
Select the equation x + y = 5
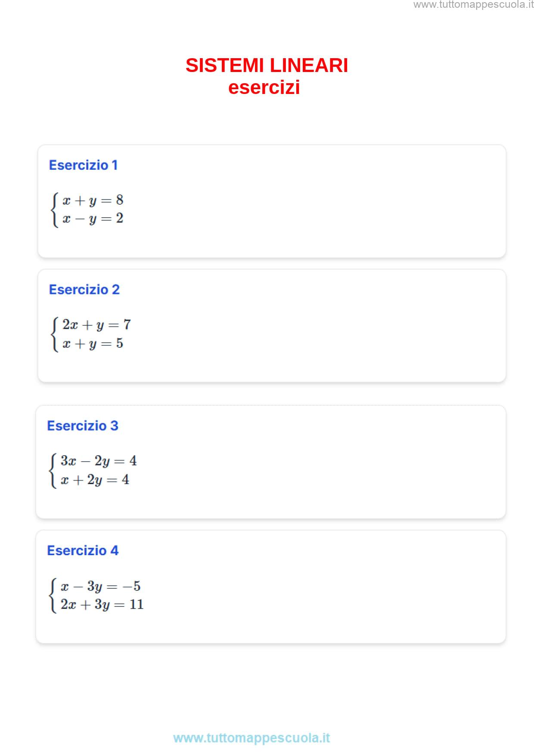tap(93, 344)
